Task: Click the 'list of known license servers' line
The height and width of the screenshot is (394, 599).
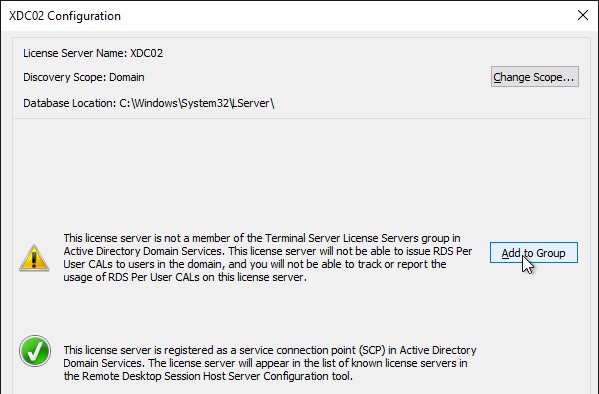Action: (265, 363)
